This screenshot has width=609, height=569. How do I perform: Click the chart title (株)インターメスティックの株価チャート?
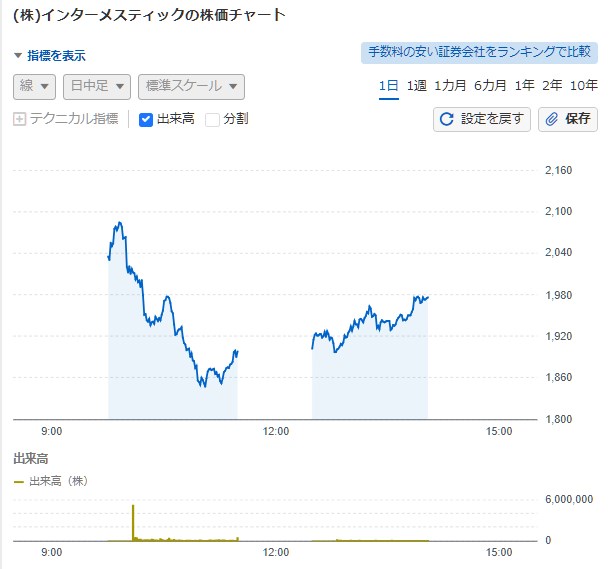150,16
